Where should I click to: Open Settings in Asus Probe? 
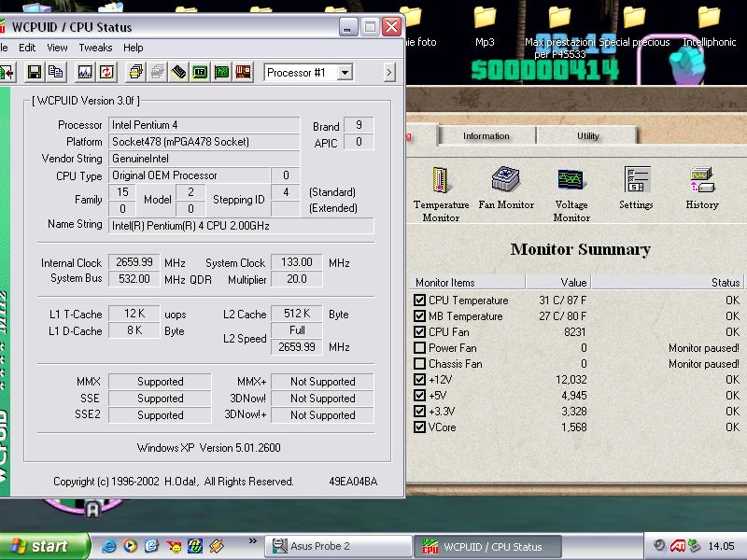[x=636, y=189]
